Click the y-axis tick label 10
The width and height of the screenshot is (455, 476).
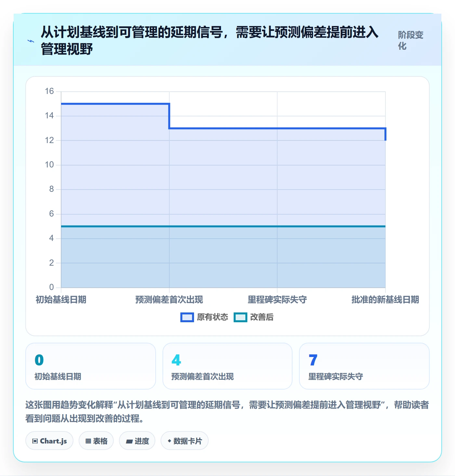coord(49,165)
